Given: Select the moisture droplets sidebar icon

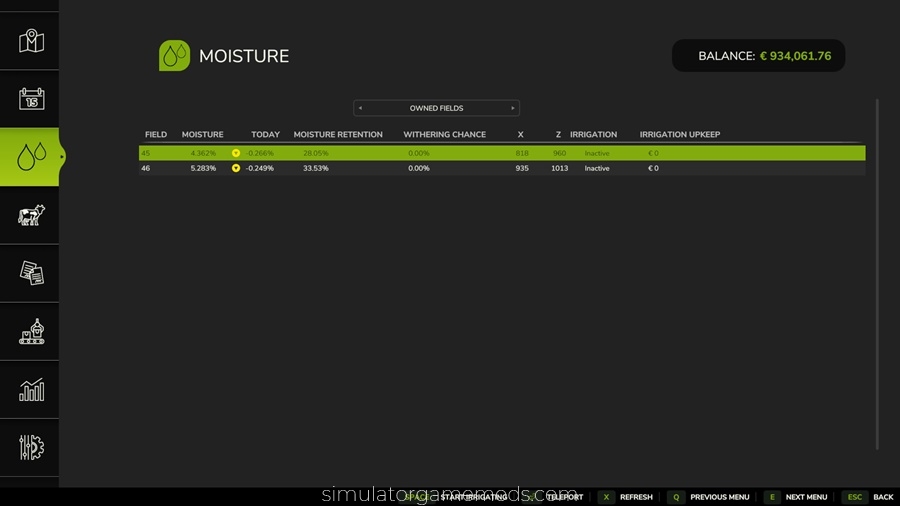Looking at the screenshot, I should click(x=31, y=157).
